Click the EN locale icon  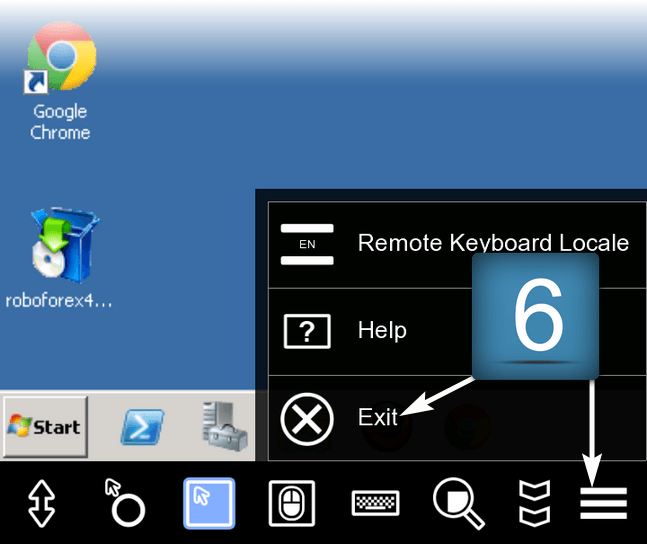click(307, 244)
